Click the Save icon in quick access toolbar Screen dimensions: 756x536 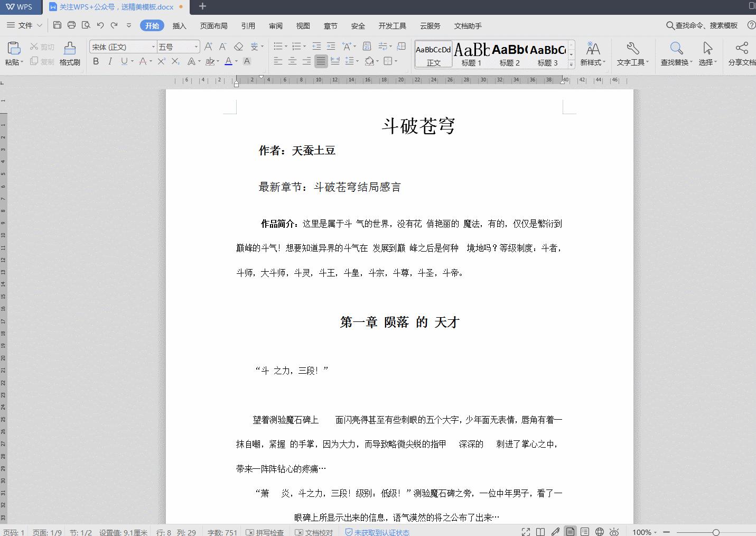(x=57, y=25)
